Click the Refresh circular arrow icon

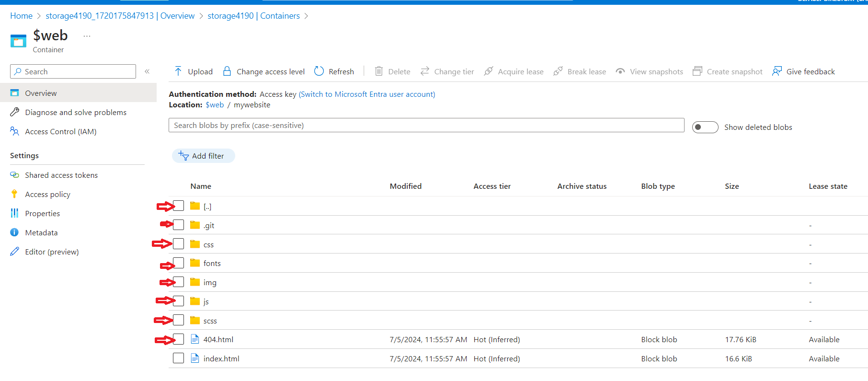pyautogui.click(x=319, y=71)
